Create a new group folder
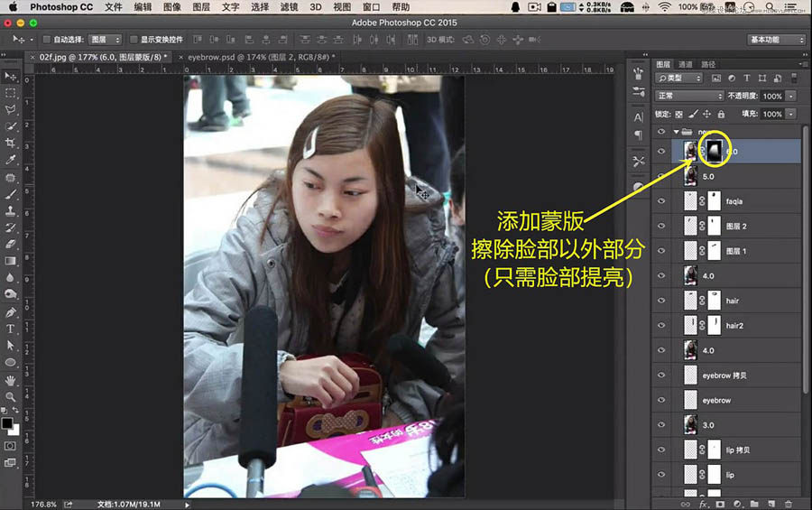 click(x=754, y=504)
